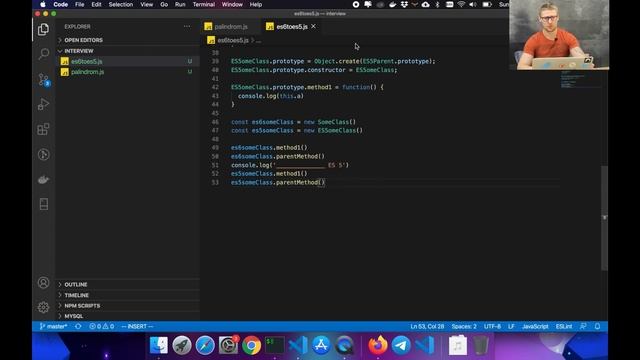The height and width of the screenshot is (360, 640).
Task: Change the JavaScript language mode
Action: pyautogui.click(x=535, y=327)
